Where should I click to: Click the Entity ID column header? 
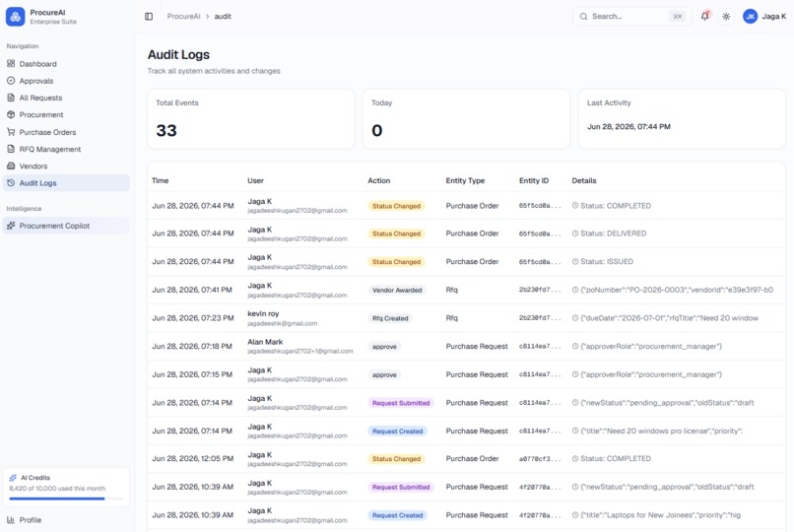(534, 180)
